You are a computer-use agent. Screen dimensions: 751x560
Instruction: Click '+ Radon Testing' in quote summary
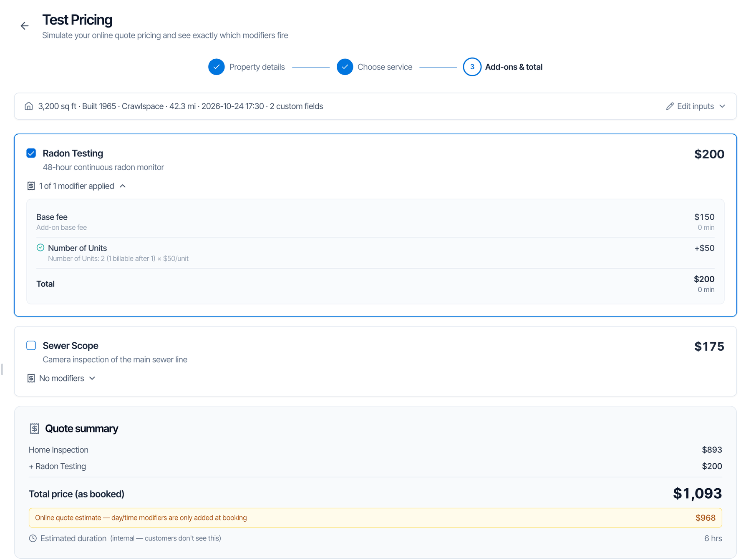pyautogui.click(x=57, y=466)
